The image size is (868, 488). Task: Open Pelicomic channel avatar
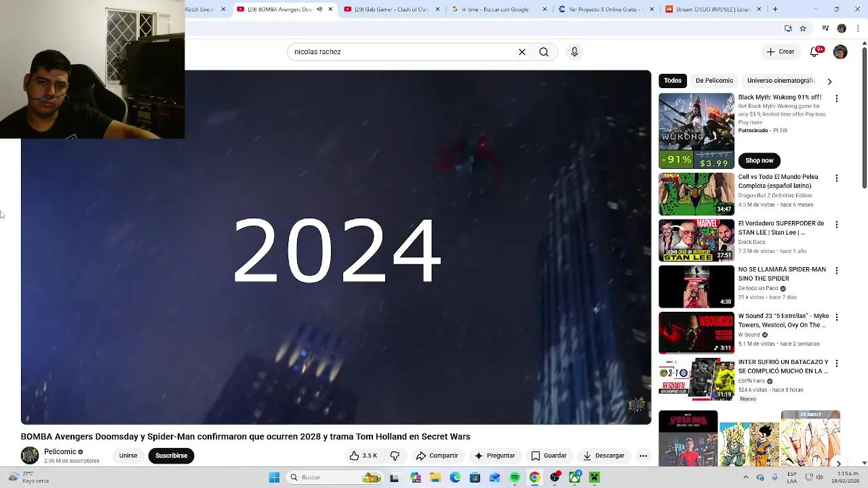click(30, 455)
